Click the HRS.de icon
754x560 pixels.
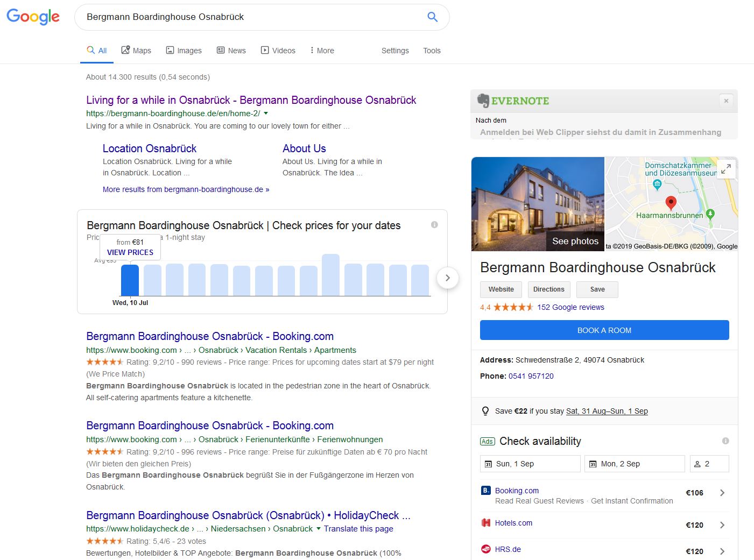[x=485, y=549]
